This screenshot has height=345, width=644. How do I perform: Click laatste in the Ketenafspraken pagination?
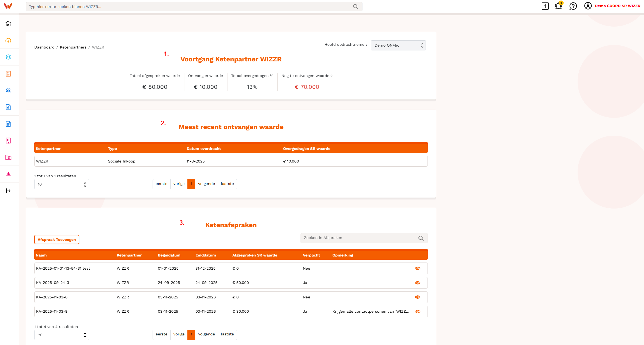[x=227, y=334]
